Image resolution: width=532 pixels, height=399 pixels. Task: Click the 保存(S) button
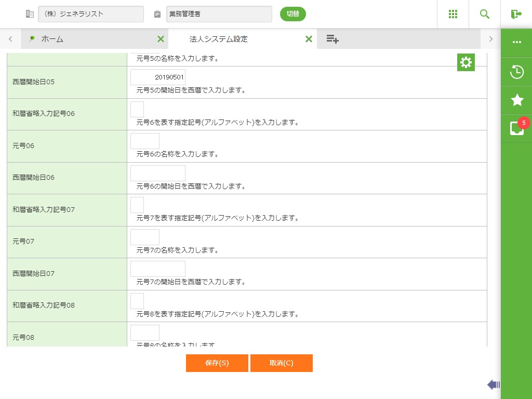[217, 363]
